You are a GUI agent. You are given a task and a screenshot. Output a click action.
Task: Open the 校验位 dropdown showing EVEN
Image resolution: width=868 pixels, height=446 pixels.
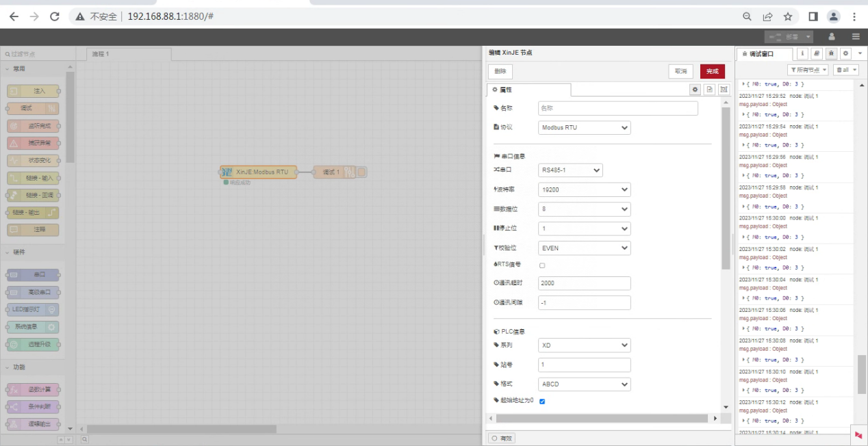coord(584,248)
